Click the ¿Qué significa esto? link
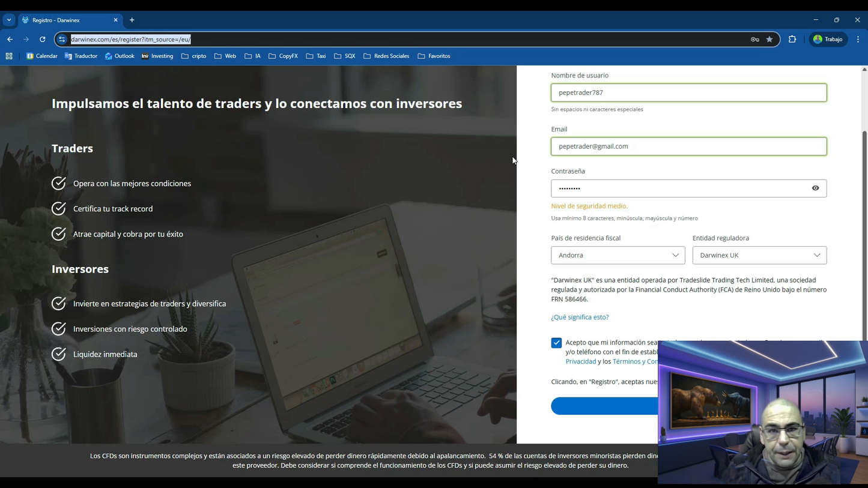868x488 pixels. pyautogui.click(x=580, y=317)
